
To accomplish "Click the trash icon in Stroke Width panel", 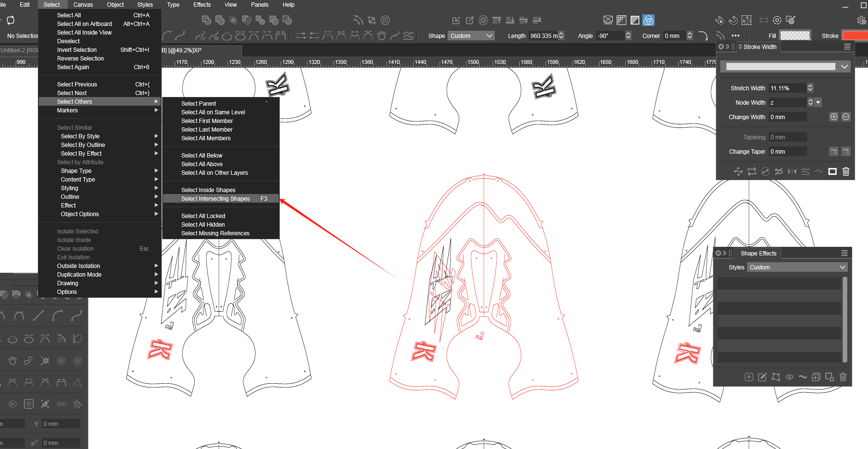I will (846, 171).
